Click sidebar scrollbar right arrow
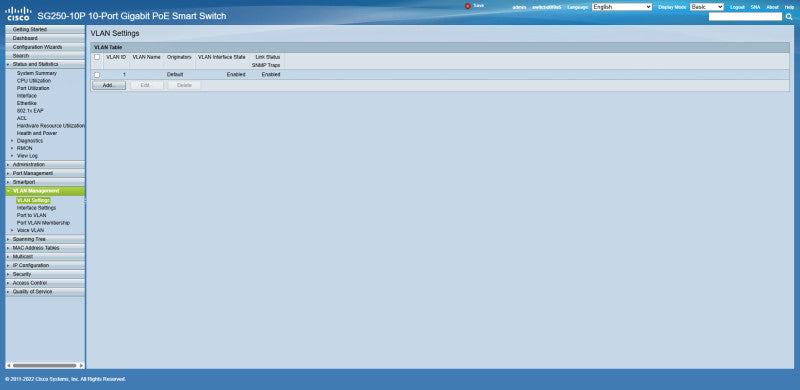This screenshot has height=390, width=800. point(81,365)
